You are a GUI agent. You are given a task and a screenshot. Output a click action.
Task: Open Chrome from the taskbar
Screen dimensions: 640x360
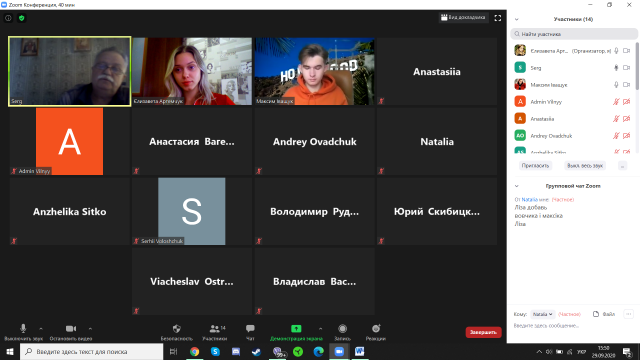point(194,351)
